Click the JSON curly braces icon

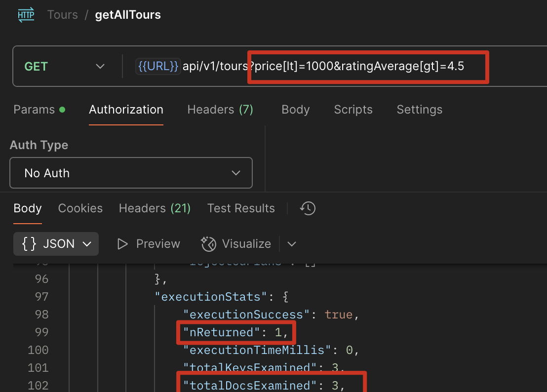[x=30, y=244]
